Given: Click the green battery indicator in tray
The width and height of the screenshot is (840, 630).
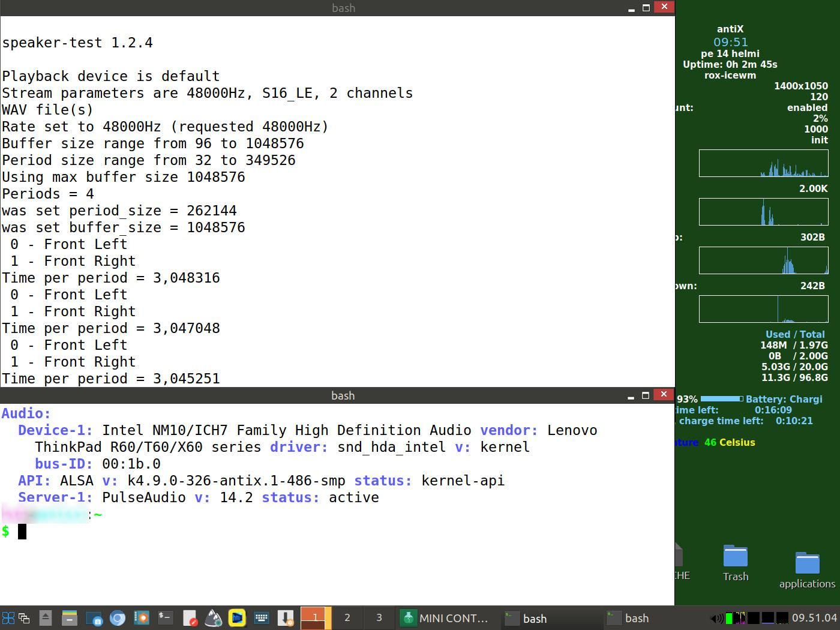Looking at the screenshot, I should click(729, 618).
